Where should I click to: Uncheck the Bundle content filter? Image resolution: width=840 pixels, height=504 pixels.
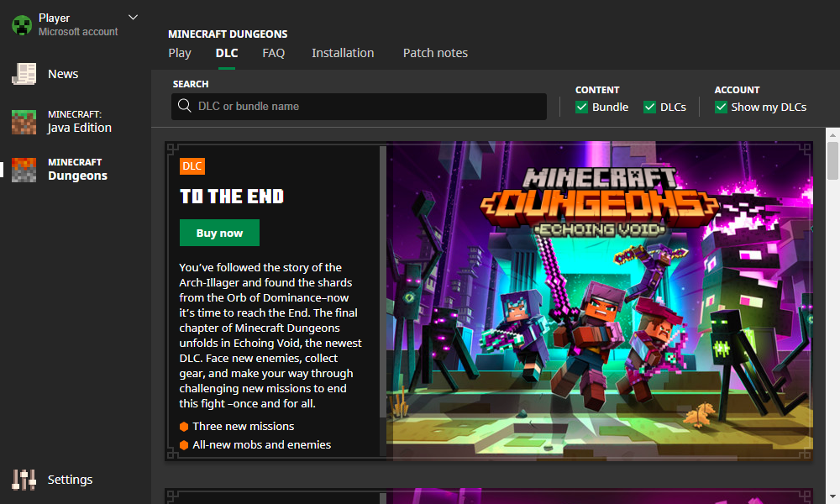point(581,108)
